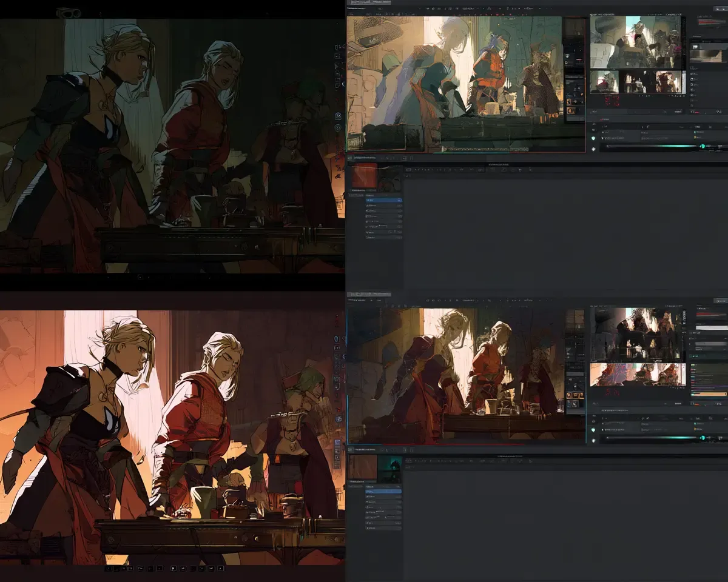Screen dimensions: 728x582
Task: Select the wide preview strip in lower editor window
Action: 637,374
